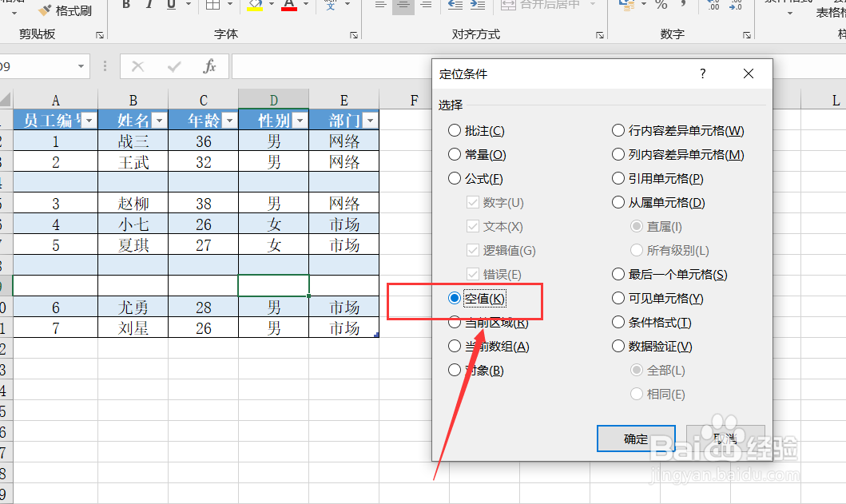
Task: Select the 对象(B) radio button
Action: tap(455, 370)
